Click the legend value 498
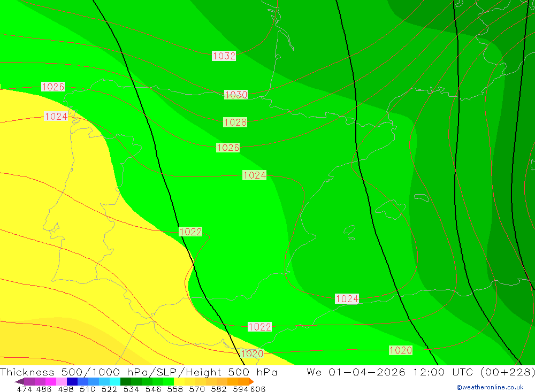The width and height of the screenshot is (535, 392). click(x=66, y=389)
